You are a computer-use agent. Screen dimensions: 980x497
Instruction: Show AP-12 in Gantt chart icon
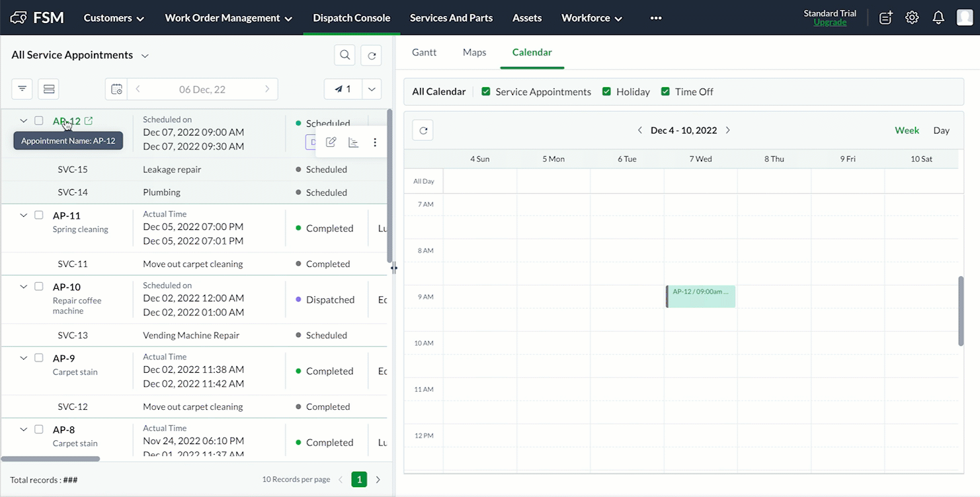click(353, 142)
